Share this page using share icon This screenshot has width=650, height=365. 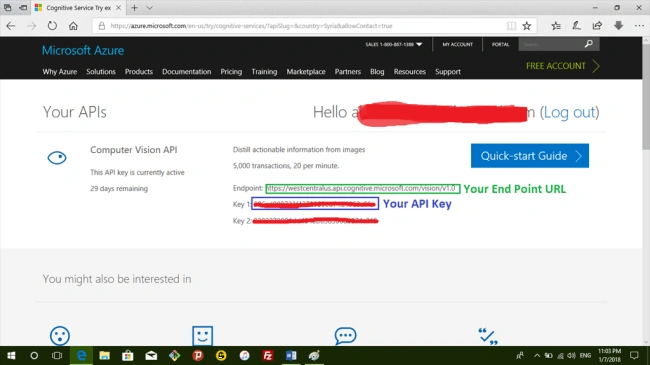coord(597,26)
